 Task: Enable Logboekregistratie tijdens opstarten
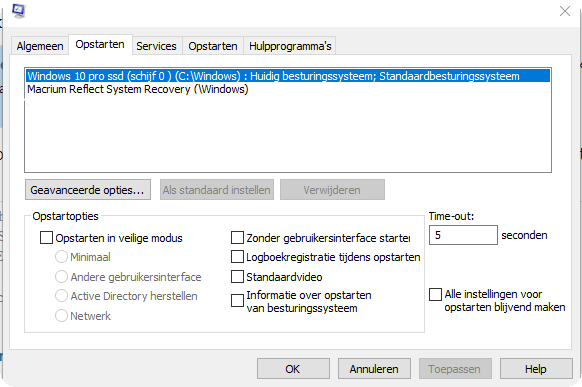(x=238, y=257)
